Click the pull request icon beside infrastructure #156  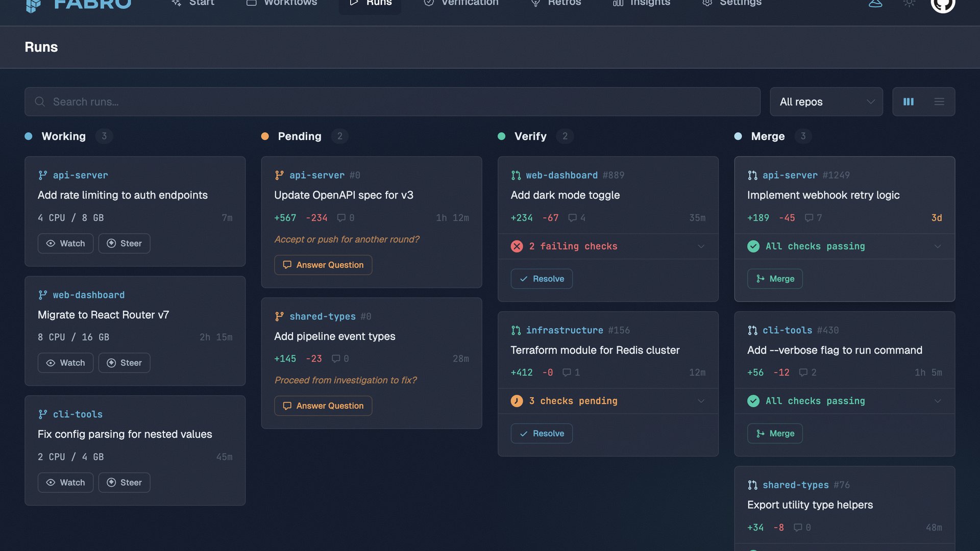516,331
